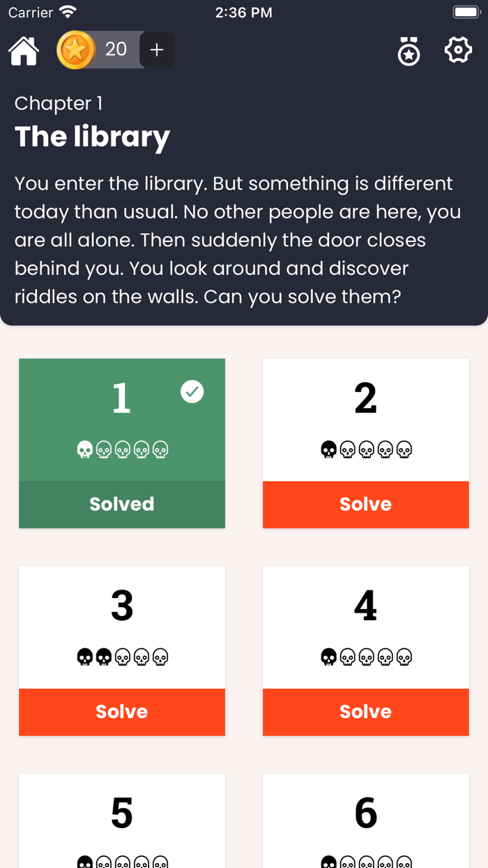Tap the skull row on riddle 4

[365, 657]
